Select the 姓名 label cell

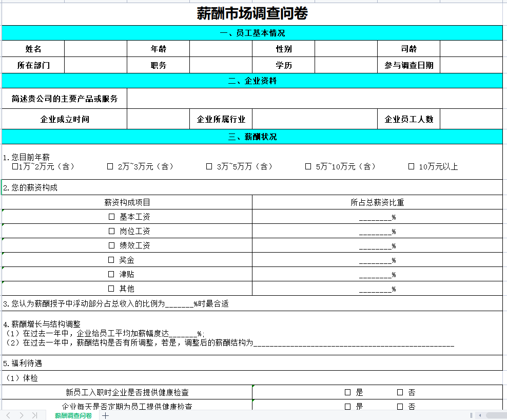pyautogui.click(x=33, y=49)
